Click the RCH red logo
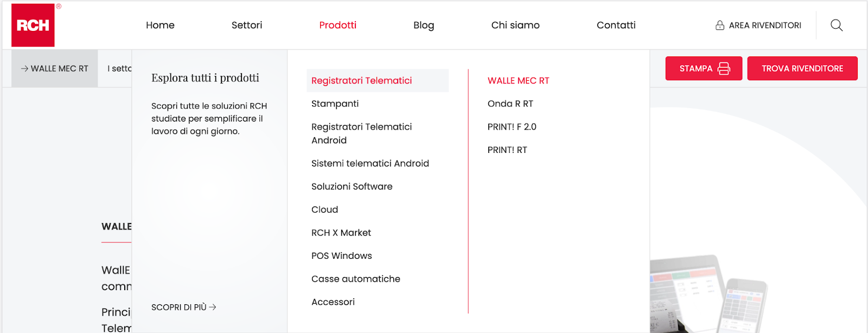The image size is (868, 333). tap(33, 25)
